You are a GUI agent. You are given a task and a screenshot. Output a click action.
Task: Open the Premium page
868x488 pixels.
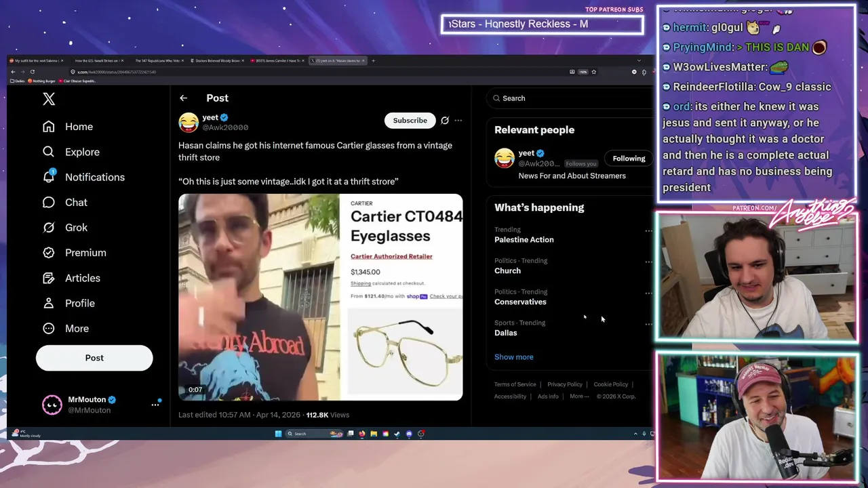(x=75, y=252)
